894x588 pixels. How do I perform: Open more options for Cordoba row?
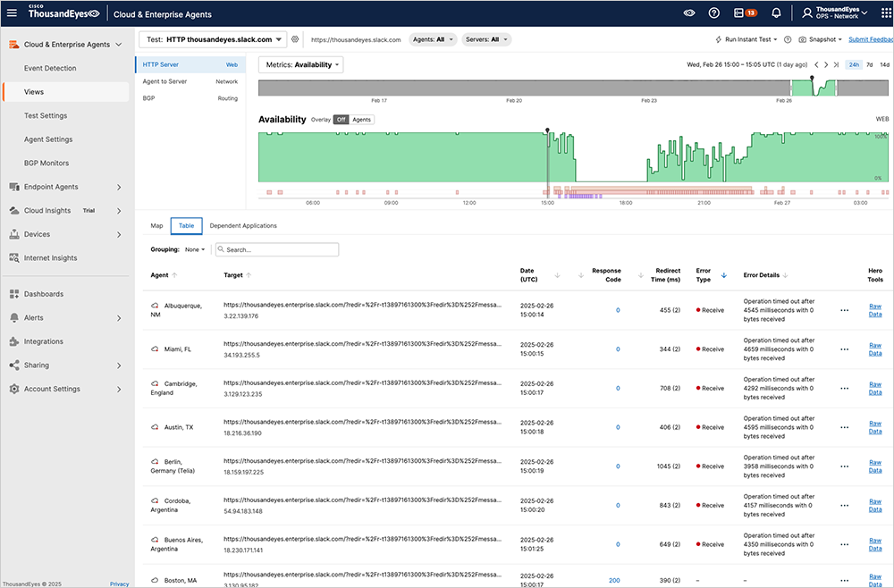(845, 506)
